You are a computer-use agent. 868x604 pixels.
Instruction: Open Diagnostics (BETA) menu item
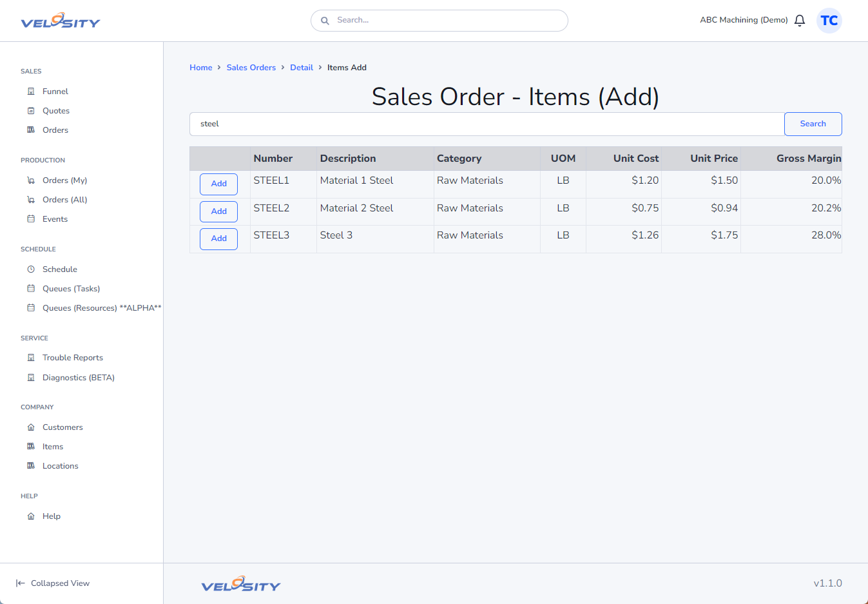79,378
